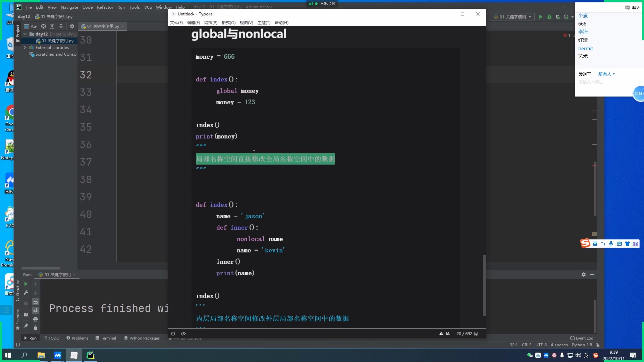Rerun the program via green play icon

tap(26, 284)
